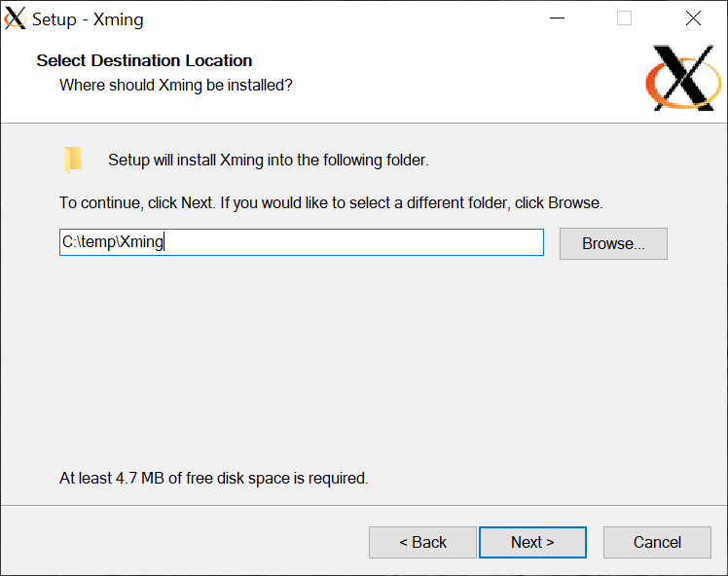Click the blank gray area below the path field
The height and width of the screenshot is (576, 728).
coord(362,362)
